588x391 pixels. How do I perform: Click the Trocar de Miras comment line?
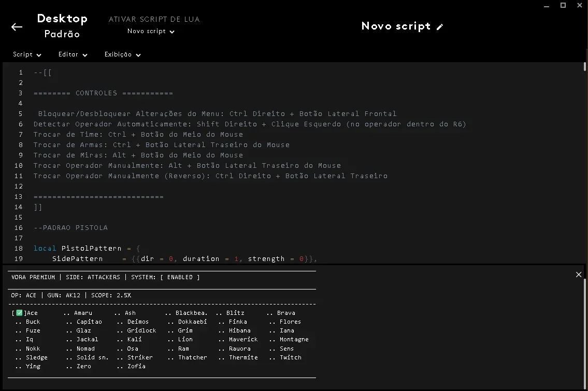click(x=138, y=155)
